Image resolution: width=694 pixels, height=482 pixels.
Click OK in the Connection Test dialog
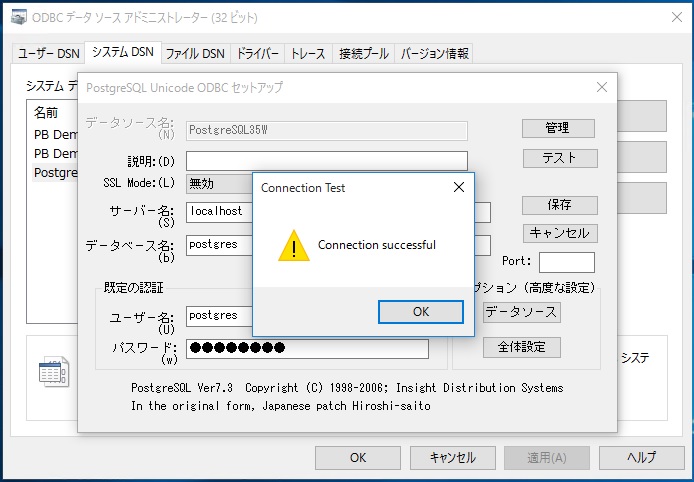click(420, 312)
